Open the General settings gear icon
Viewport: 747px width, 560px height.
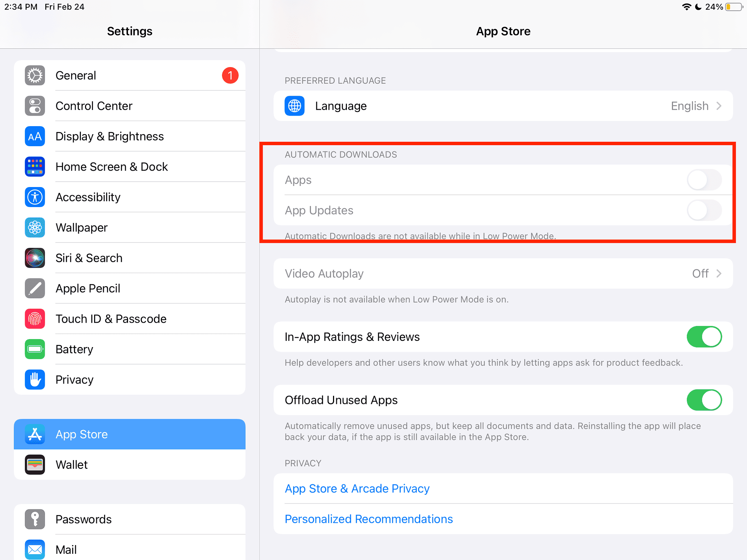point(35,75)
